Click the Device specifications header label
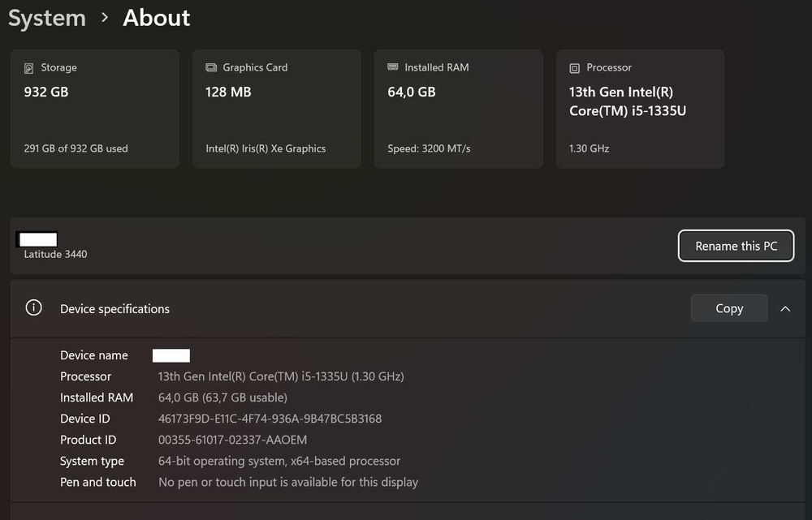812x520 pixels. coord(114,309)
